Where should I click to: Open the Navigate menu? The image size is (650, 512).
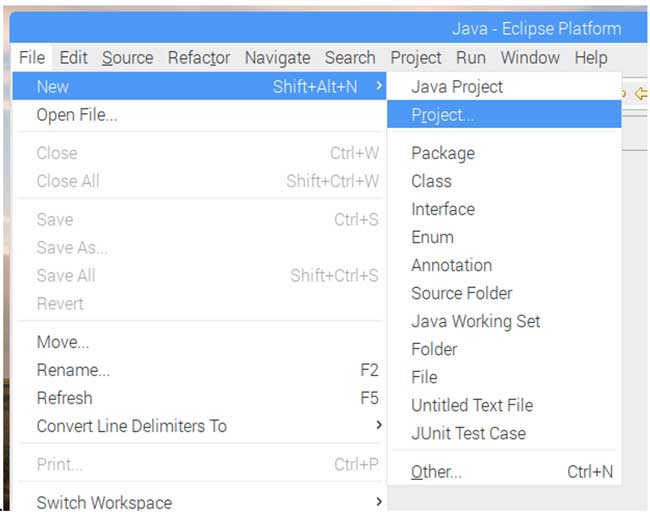(x=277, y=58)
